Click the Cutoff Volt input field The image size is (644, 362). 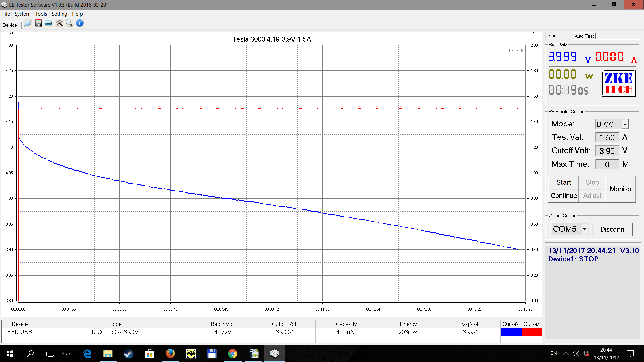pos(607,151)
